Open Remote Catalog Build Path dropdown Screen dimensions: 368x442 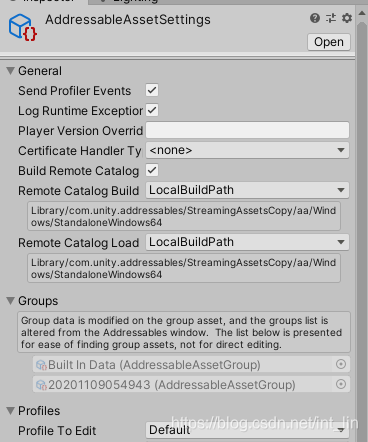click(247, 190)
